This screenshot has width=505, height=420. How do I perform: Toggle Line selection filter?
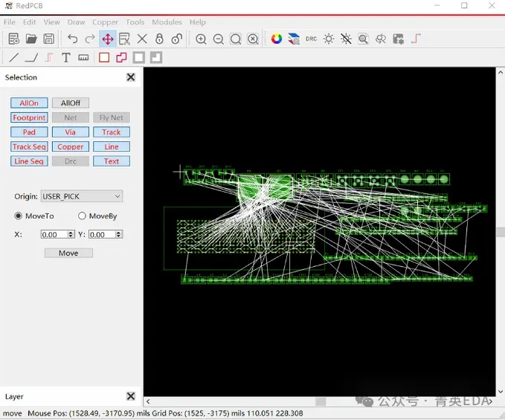112,146
